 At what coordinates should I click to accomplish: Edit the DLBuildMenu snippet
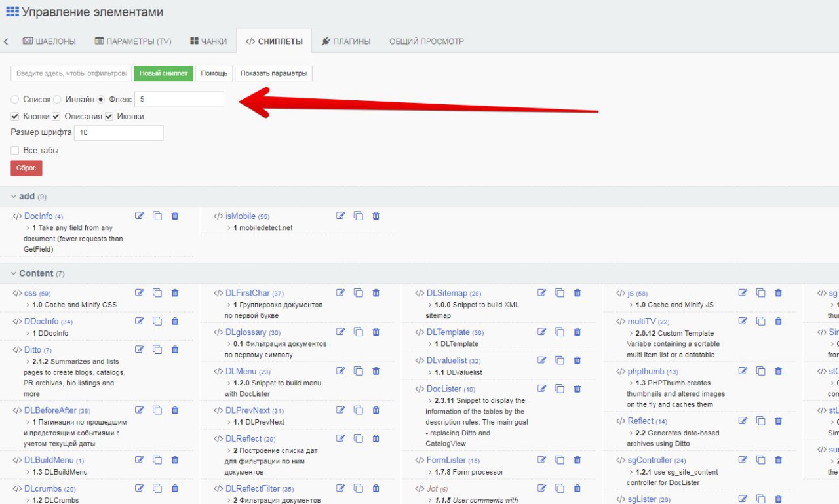[140, 460]
